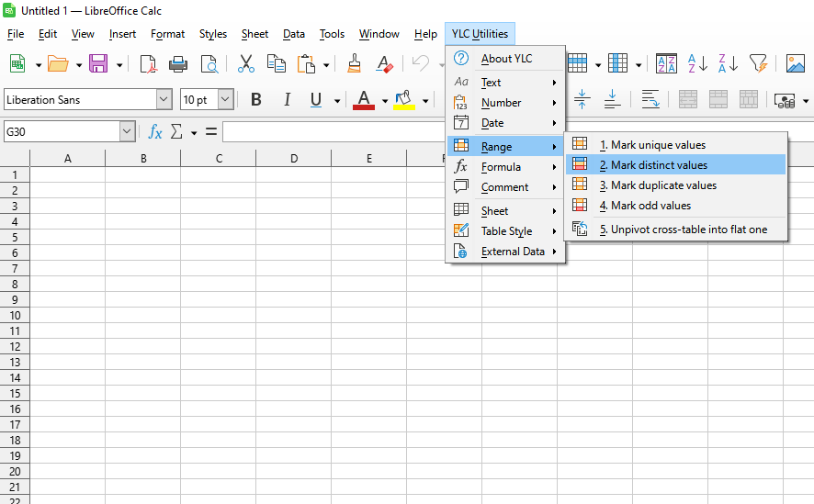This screenshot has height=504, width=814.
Task: Toggle Underline formatting
Action: (316, 100)
